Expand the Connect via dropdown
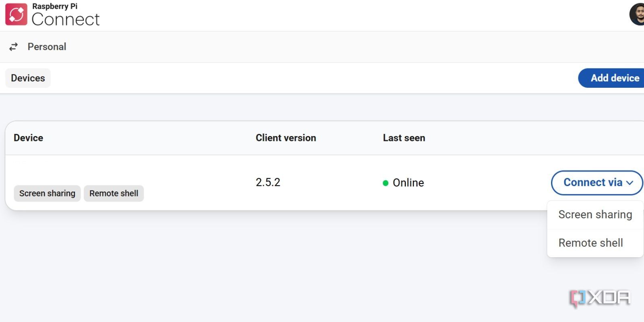The width and height of the screenshot is (644, 322). (597, 183)
